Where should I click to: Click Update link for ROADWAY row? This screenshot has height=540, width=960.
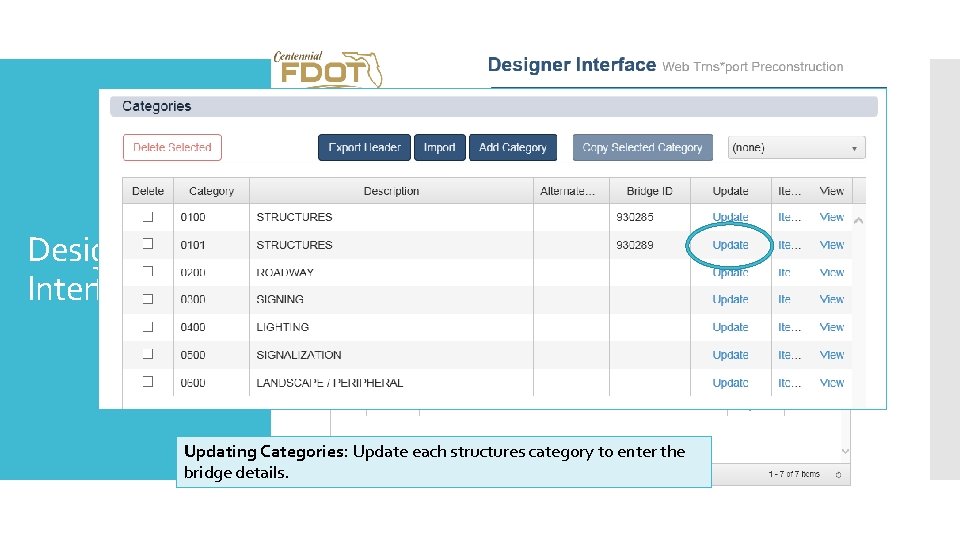point(730,272)
